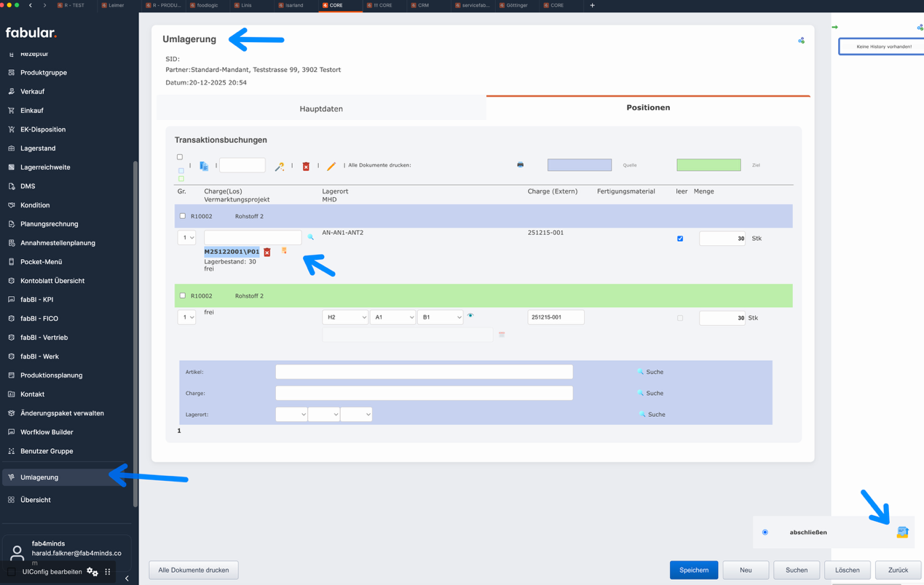The width and height of the screenshot is (924, 585).
Task: Click the eye icon beside storage location dropdowns
Action: (470, 316)
